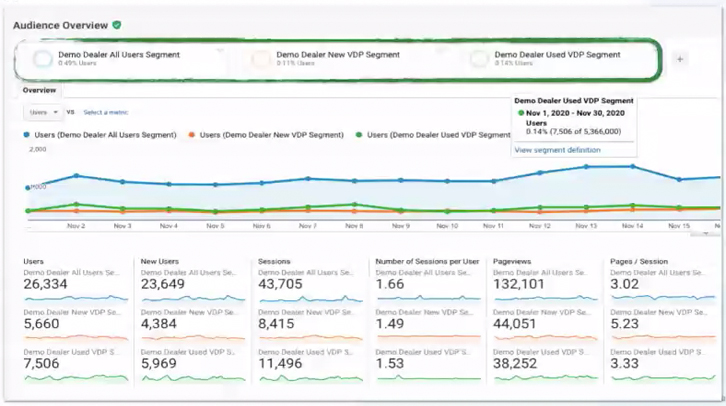Click the New Users value 5,969

[158, 363]
